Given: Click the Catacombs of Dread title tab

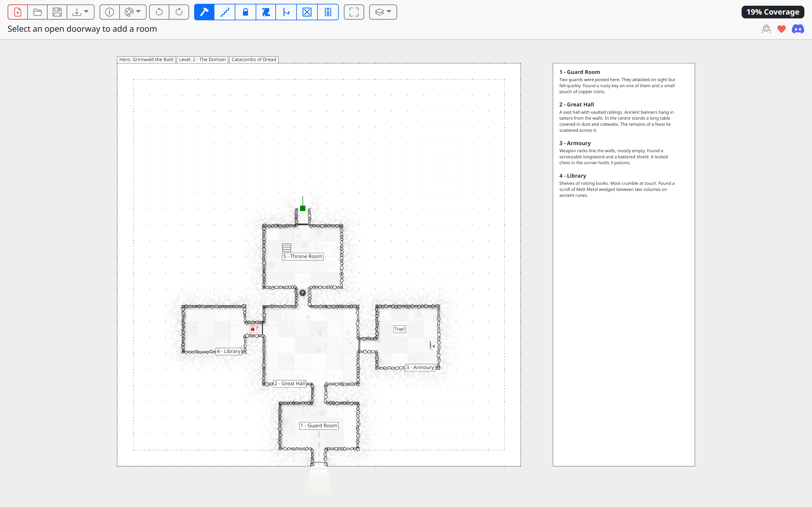Looking at the screenshot, I should [x=254, y=59].
